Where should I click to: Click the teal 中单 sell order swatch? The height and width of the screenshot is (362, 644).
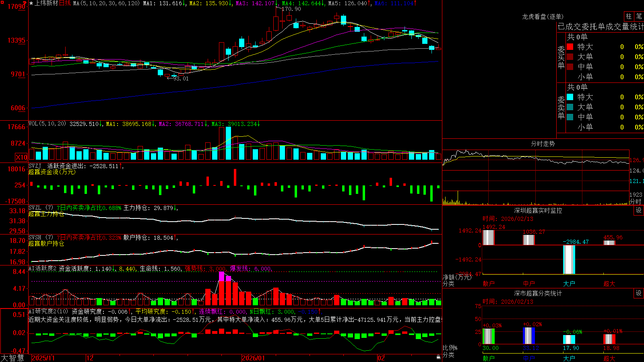[x=570, y=117]
